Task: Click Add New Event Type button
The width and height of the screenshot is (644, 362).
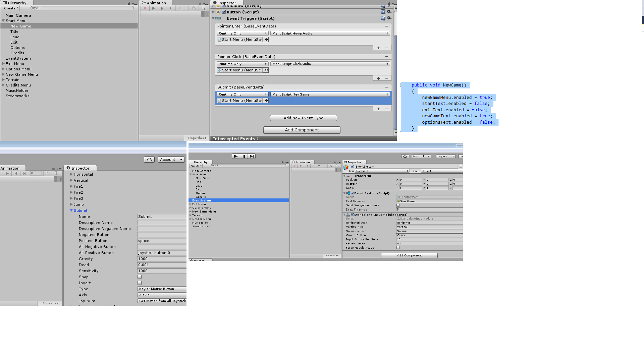Action: coord(304,118)
